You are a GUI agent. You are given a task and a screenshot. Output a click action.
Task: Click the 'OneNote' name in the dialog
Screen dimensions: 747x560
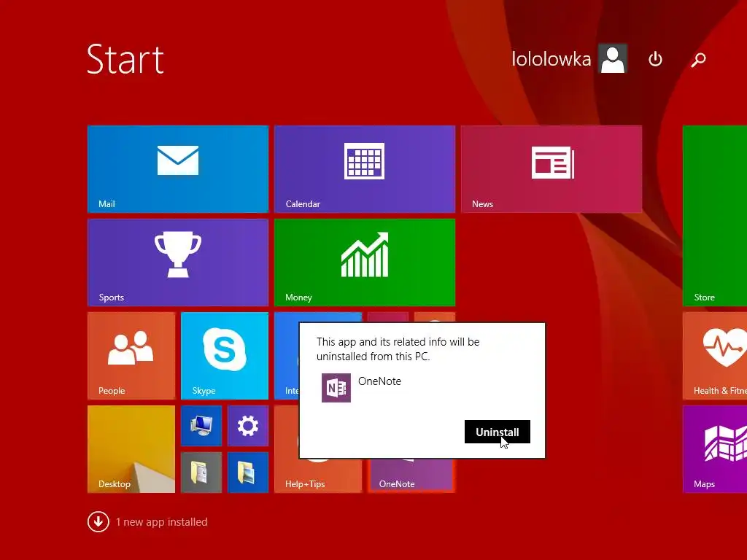[x=379, y=381]
